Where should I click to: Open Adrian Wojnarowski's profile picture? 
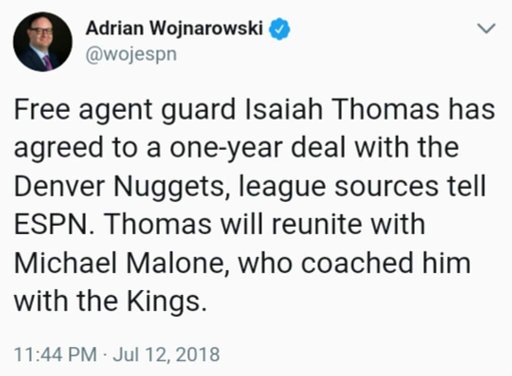tap(43, 42)
